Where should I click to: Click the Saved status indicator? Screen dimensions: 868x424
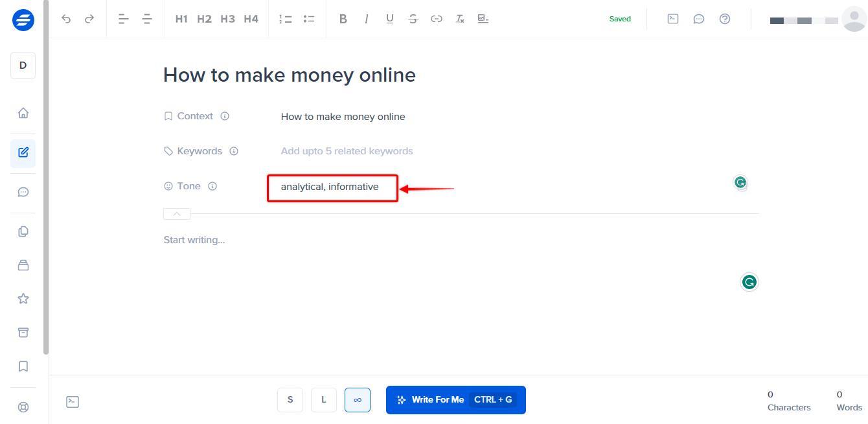(x=620, y=19)
